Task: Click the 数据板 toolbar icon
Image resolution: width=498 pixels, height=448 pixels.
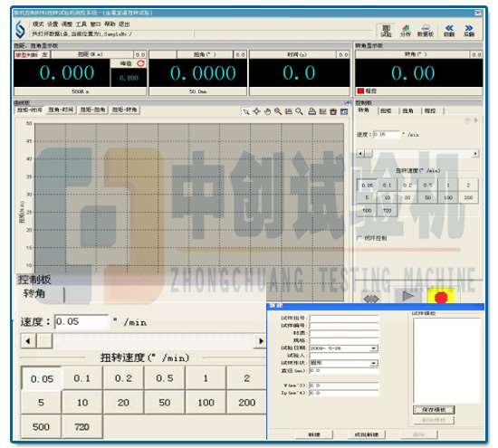Action: pyautogui.click(x=426, y=31)
